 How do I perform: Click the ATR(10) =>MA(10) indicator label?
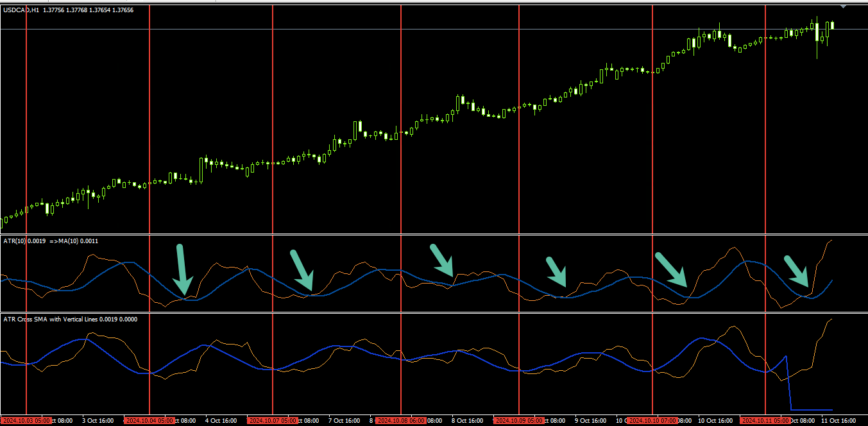(x=50, y=241)
